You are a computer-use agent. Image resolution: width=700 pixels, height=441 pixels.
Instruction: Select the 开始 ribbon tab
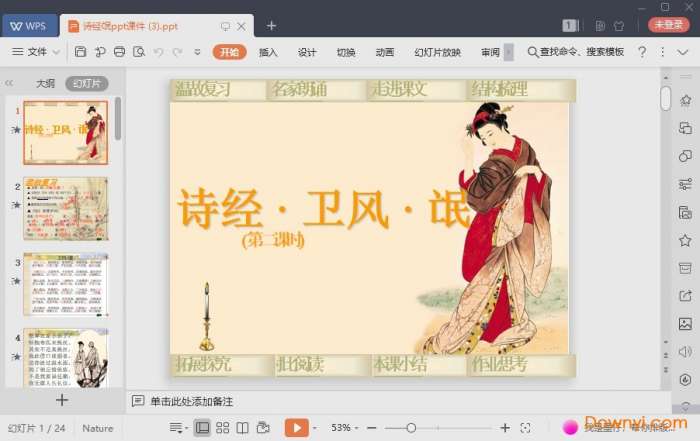[229, 52]
